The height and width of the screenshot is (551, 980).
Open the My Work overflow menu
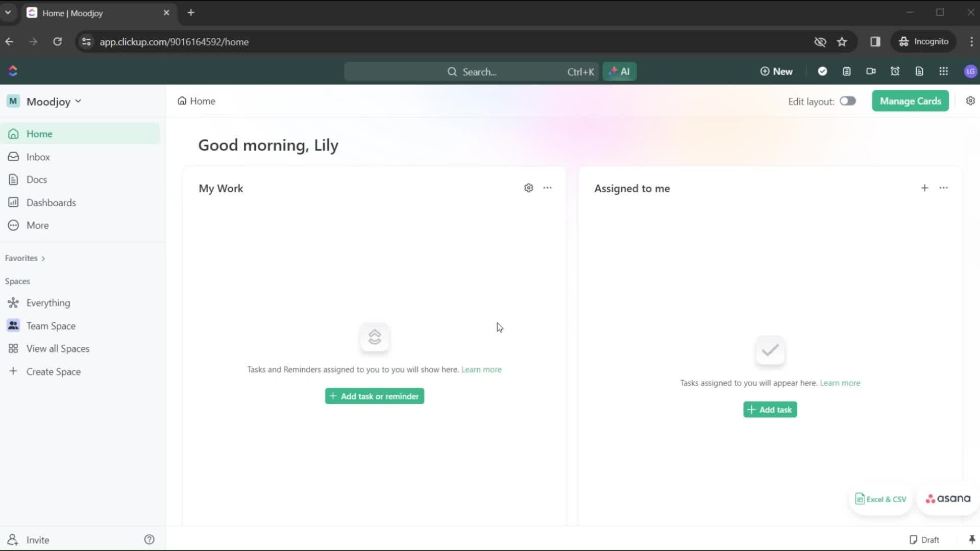point(547,188)
